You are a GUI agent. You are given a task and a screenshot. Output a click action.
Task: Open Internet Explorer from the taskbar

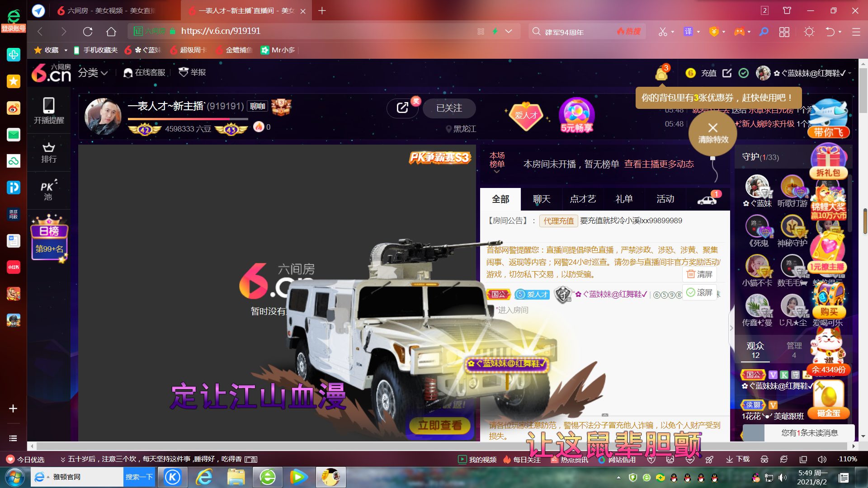point(204,477)
